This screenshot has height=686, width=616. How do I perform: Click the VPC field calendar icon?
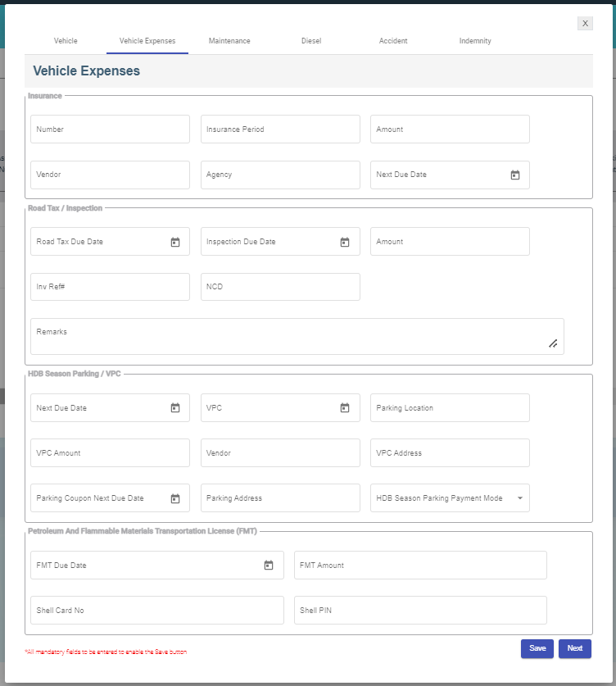point(345,408)
